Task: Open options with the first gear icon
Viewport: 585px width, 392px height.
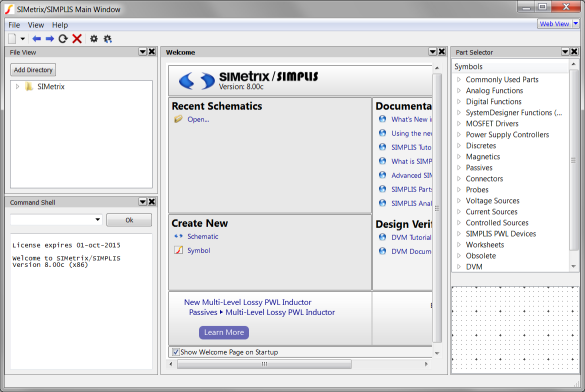Action: 94,38
